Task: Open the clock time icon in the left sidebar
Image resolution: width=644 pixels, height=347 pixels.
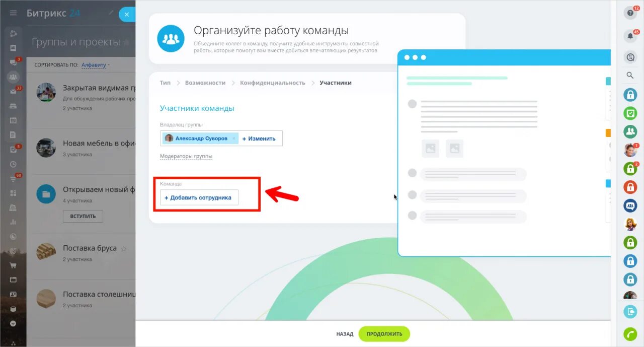Action: (x=14, y=164)
